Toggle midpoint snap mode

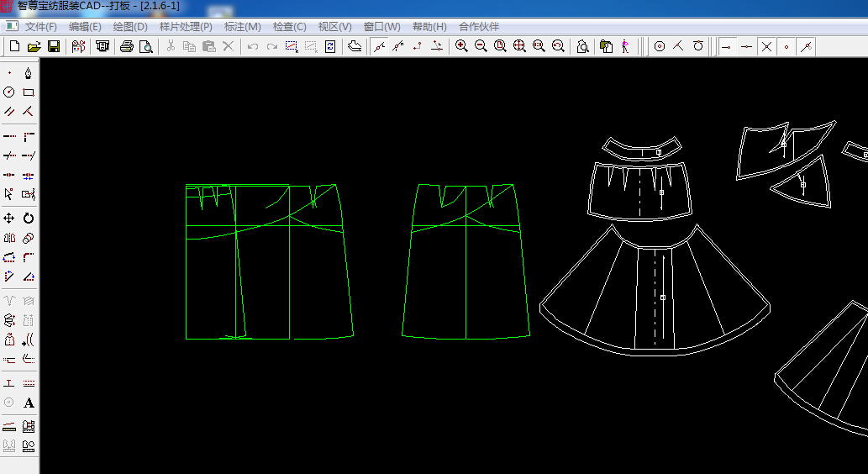point(747,47)
